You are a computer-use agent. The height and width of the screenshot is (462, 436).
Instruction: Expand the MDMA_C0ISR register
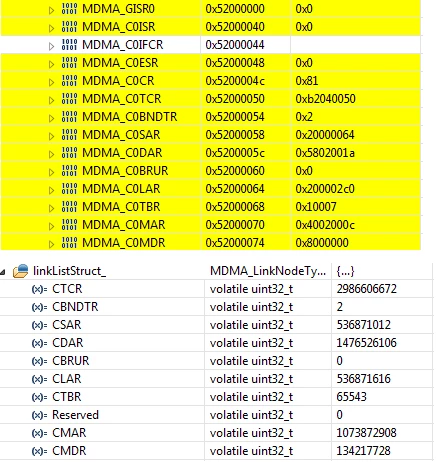[x=51, y=28]
